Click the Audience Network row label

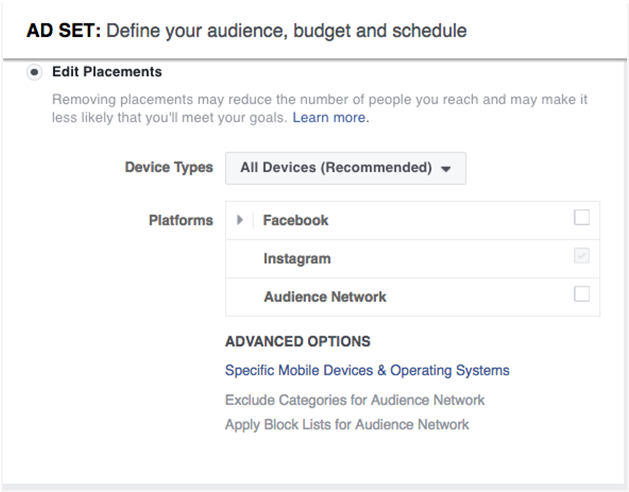pos(325,296)
